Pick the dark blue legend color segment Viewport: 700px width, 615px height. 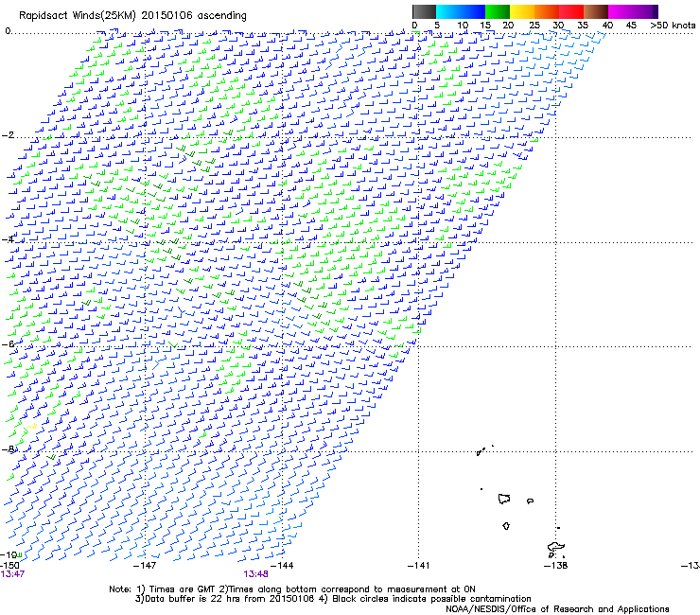click(x=473, y=11)
